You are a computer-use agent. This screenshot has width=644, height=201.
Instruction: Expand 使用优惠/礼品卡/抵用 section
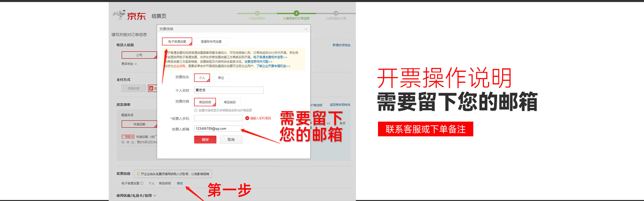click(136, 196)
